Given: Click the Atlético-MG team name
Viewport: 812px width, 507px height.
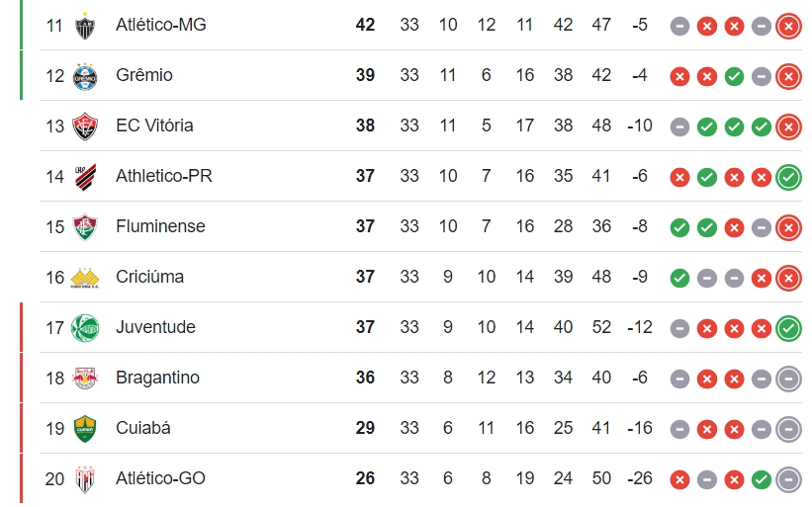Looking at the screenshot, I should (160, 25).
